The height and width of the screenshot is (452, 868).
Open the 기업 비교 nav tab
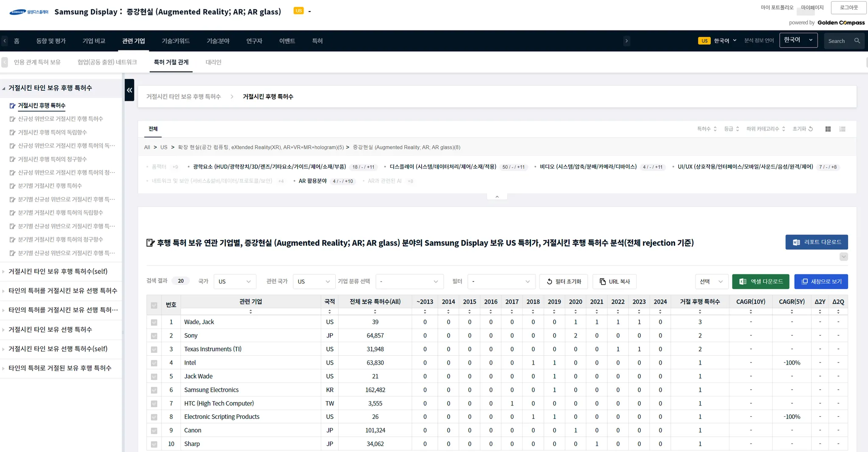[94, 41]
